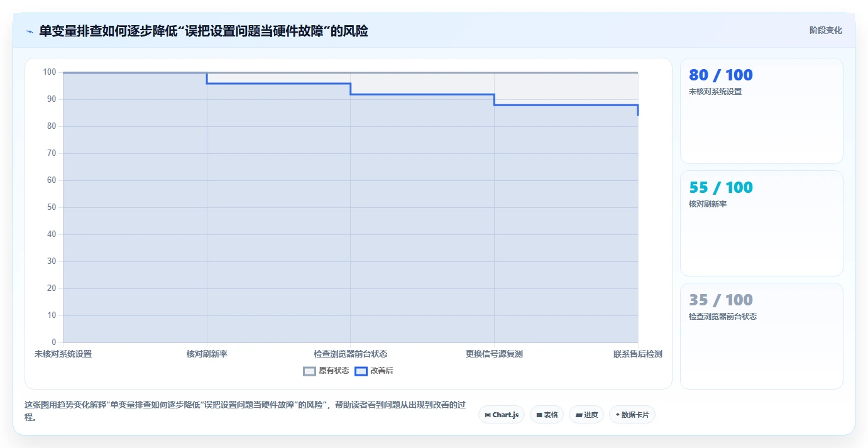Click the Chart.js tag pill

(x=502, y=415)
